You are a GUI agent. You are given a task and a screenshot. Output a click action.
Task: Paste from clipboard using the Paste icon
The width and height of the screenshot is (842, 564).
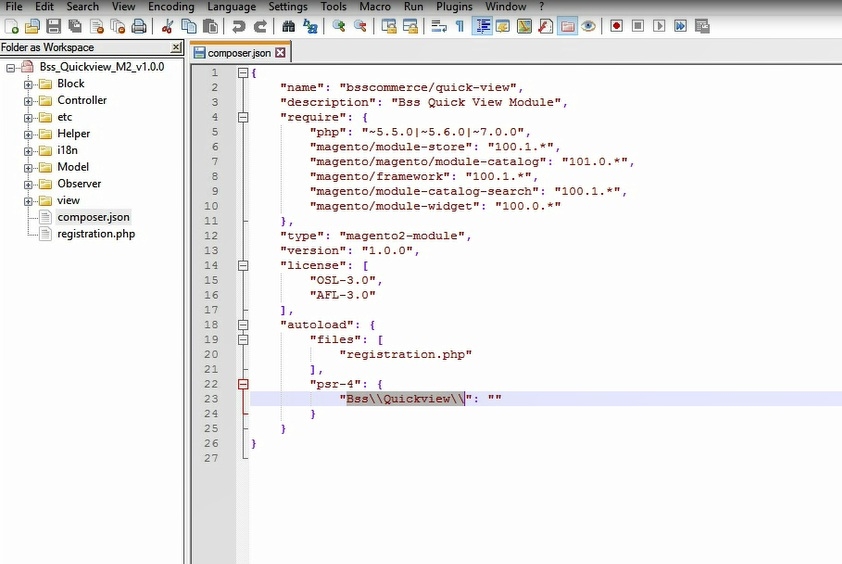pyautogui.click(x=210, y=26)
